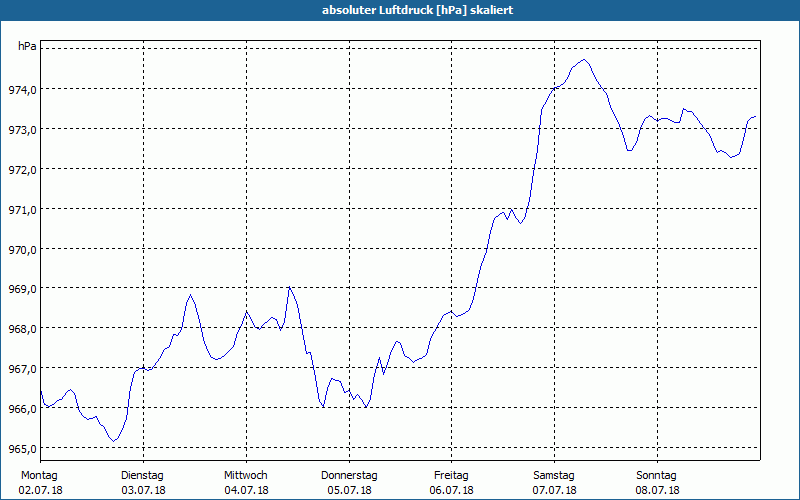Click the Dienstag day label

coord(142,476)
